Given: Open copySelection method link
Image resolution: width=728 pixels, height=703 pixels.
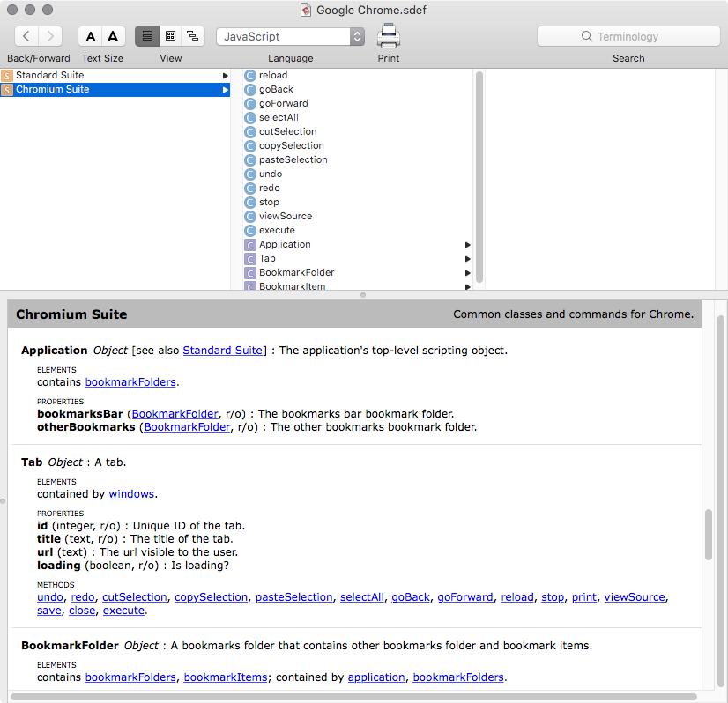Looking at the screenshot, I should pyautogui.click(x=212, y=597).
